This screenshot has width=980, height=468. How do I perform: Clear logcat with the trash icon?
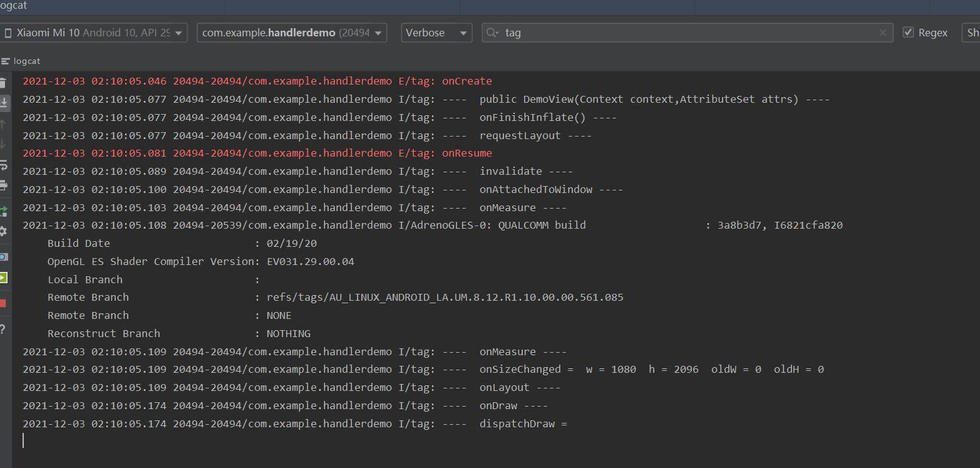3,83
